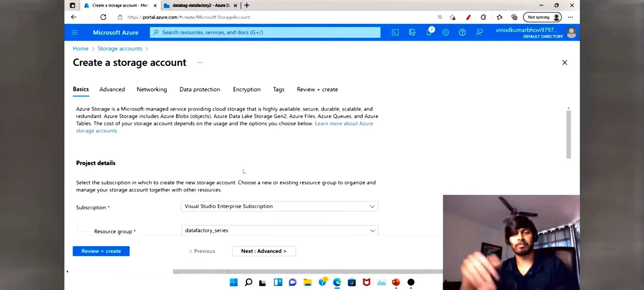The height and width of the screenshot is (290, 644).
Task: Open Widgets from the taskbar
Action: pos(278,282)
